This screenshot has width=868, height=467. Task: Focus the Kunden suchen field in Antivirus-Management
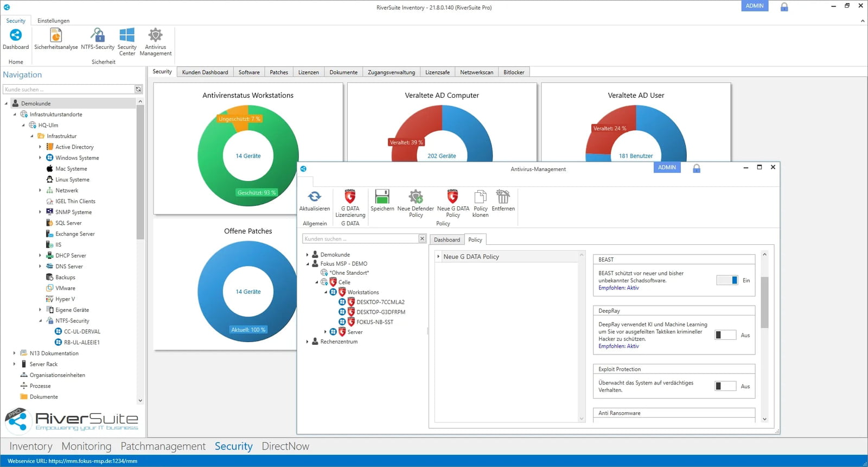[x=360, y=238]
